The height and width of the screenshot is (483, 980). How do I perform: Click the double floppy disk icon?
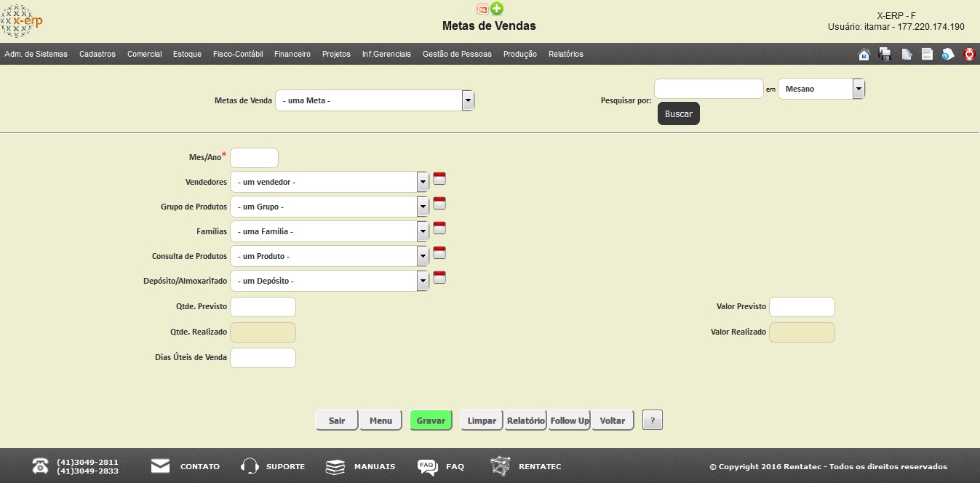point(885,55)
